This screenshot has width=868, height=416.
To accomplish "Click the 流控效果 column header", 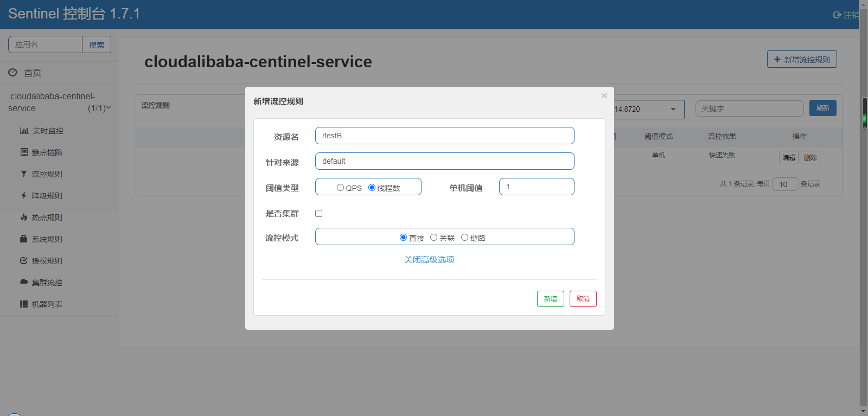I will pos(722,137).
